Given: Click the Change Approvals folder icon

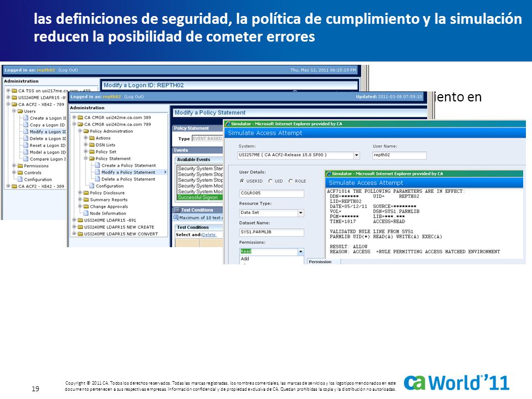Looking at the screenshot, I should 86,206.
